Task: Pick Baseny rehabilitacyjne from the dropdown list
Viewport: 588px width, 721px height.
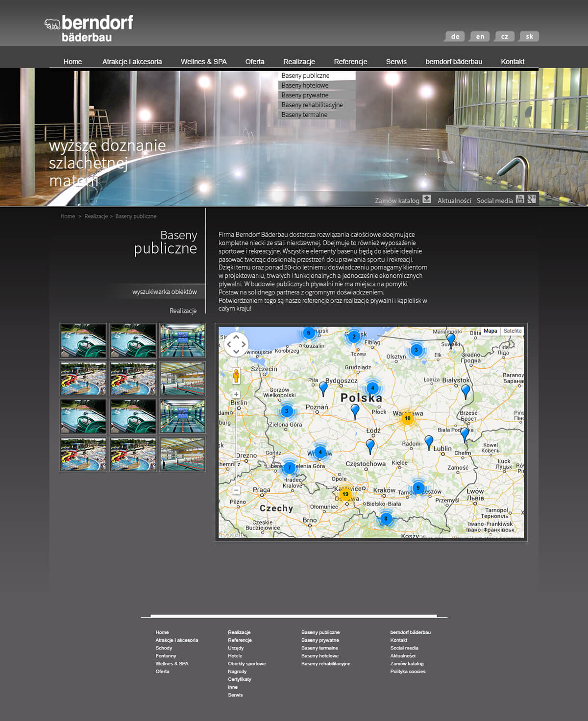Action: point(312,105)
